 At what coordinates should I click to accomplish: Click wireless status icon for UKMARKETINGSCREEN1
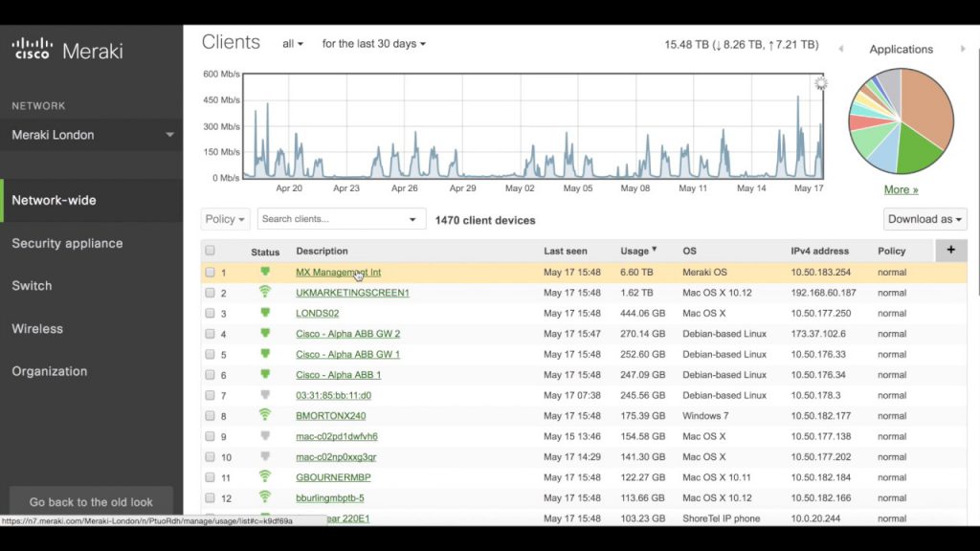click(265, 292)
